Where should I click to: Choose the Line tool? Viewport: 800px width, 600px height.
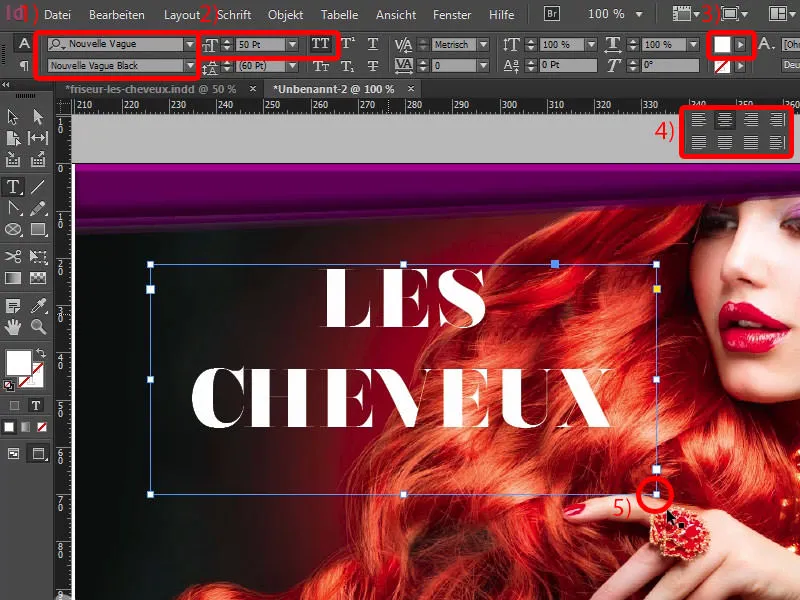pos(38,187)
